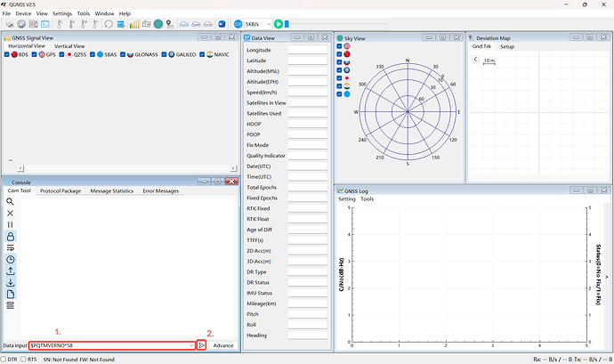614x364 pixels.
Task: Toggle the top USA flag checkbox in Sky View
Action: (x=339, y=46)
